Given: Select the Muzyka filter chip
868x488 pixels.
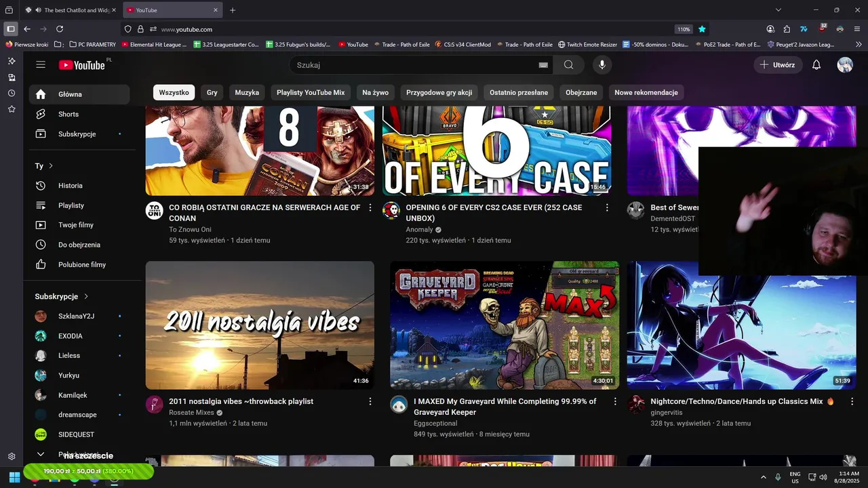Looking at the screenshot, I should [x=247, y=92].
